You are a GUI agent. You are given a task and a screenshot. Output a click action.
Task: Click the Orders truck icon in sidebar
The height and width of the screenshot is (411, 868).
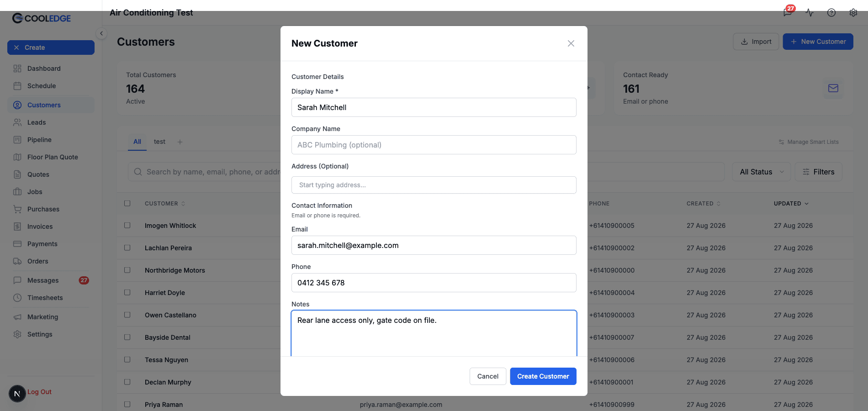pos(17,261)
